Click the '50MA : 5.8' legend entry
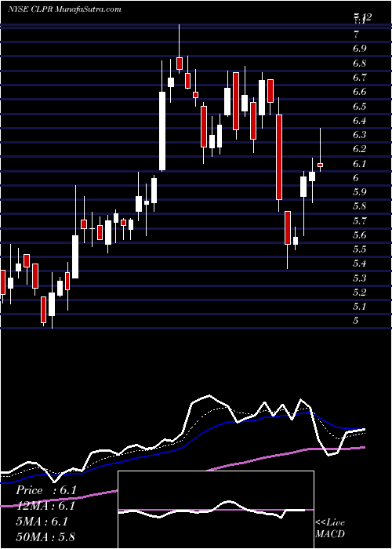Image resolution: width=392 pixels, height=549 pixels. (45, 536)
